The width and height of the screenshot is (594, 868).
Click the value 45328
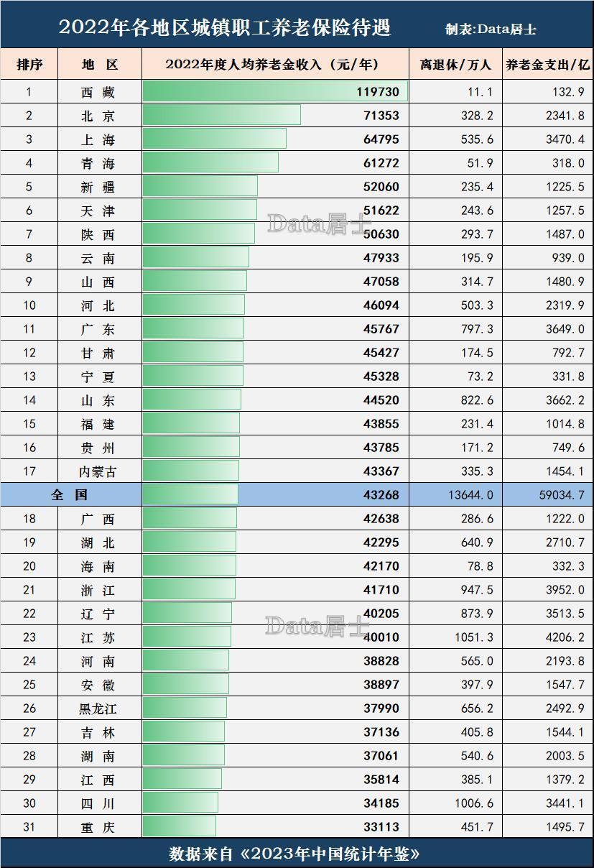point(381,377)
